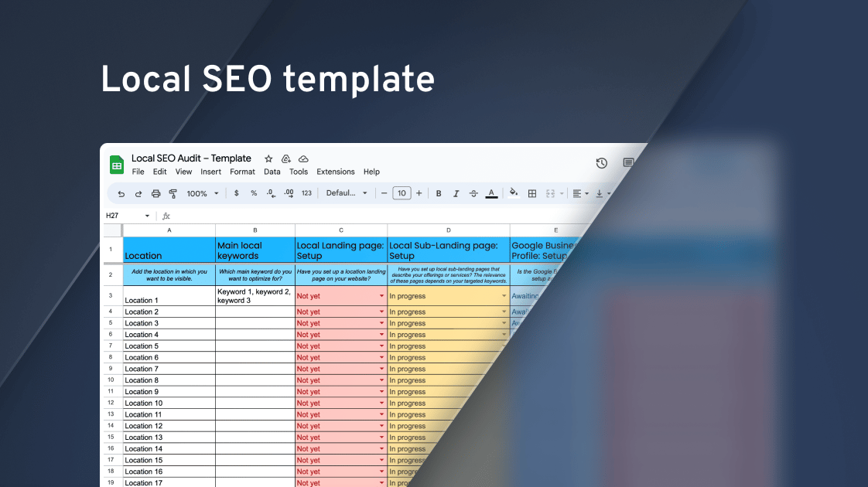This screenshot has width=868, height=487.
Task: Click the undo icon in toolbar
Action: tap(121, 194)
